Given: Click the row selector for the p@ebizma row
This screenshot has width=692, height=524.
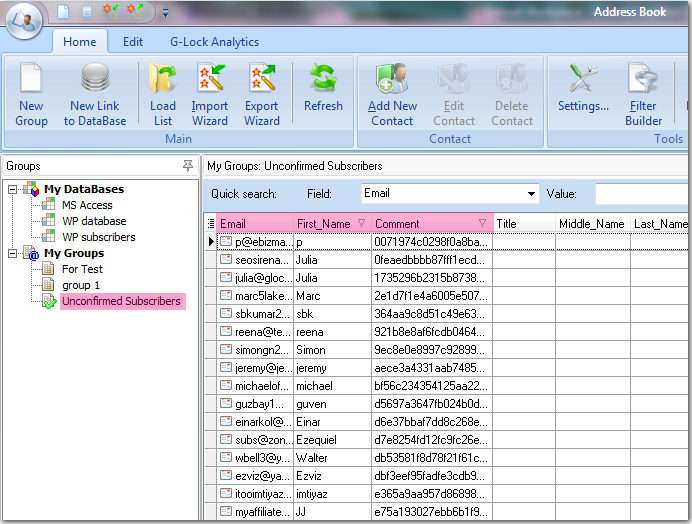Looking at the screenshot, I should coord(211,241).
